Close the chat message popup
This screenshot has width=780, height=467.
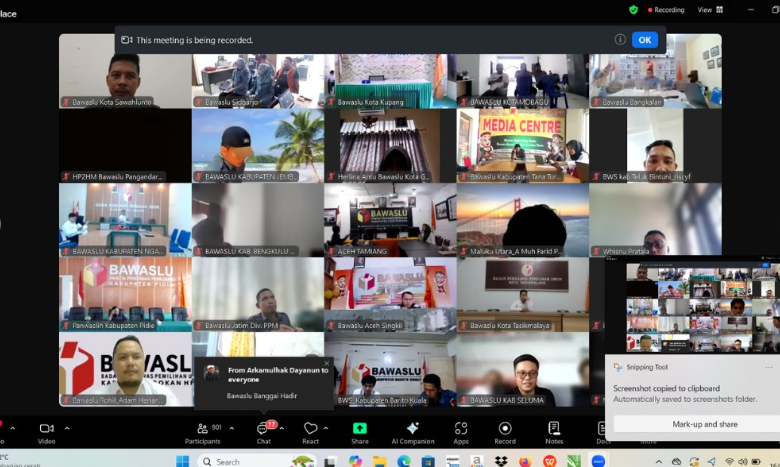(x=326, y=363)
